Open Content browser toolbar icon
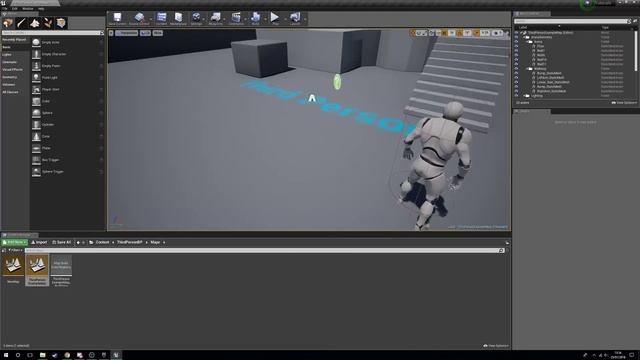This screenshot has height=360, width=640. [162, 18]
